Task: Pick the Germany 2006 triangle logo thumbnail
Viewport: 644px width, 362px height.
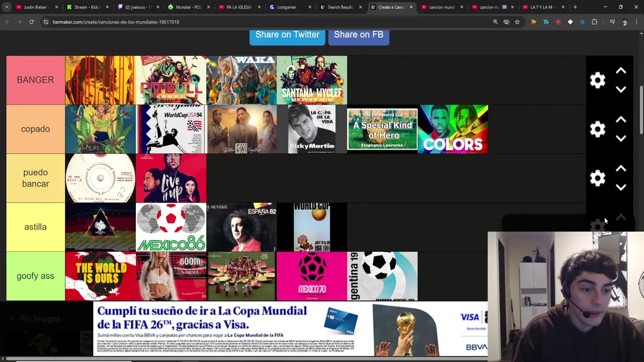Action: [101, 227]
